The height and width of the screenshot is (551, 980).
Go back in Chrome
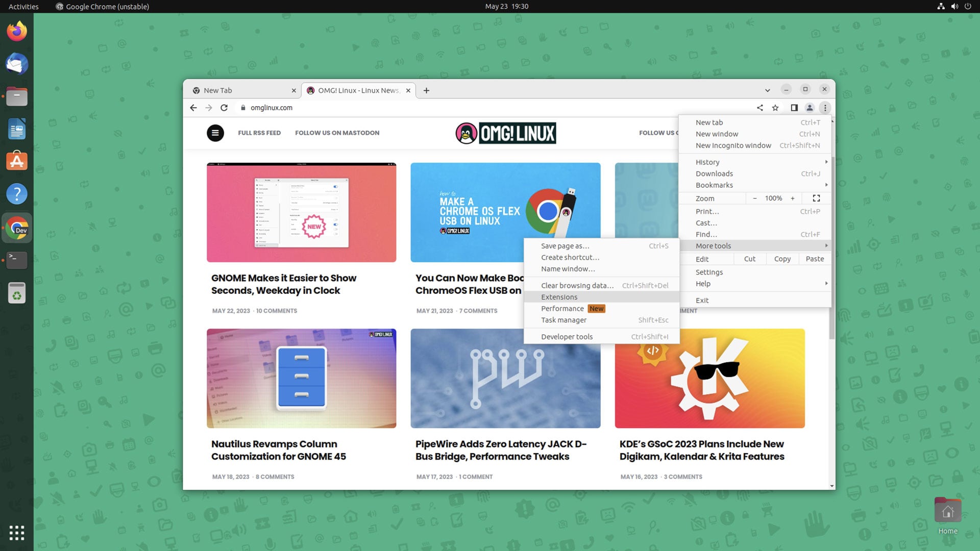click(193, 108)
